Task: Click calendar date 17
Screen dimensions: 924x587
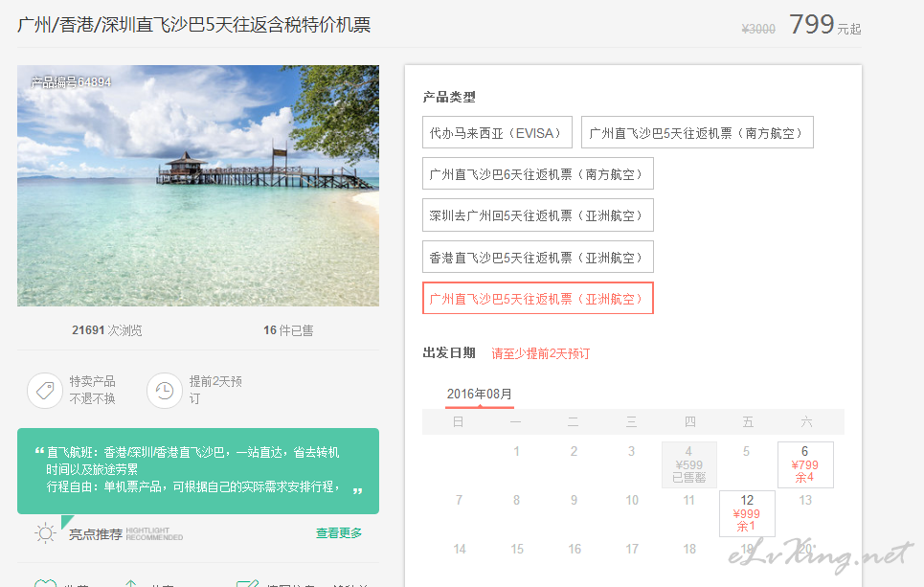Action: pos(632,550)
